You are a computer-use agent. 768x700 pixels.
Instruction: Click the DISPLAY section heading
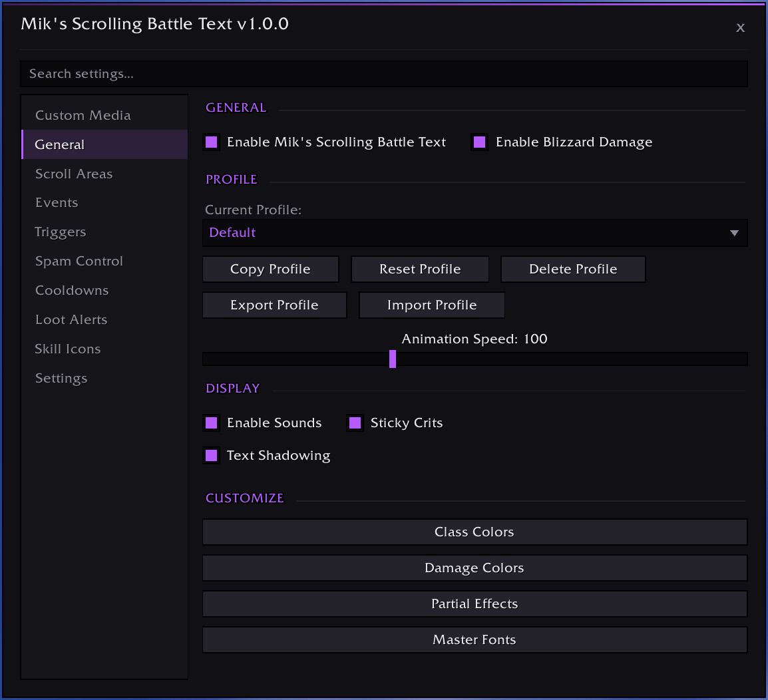pos(233,389)
